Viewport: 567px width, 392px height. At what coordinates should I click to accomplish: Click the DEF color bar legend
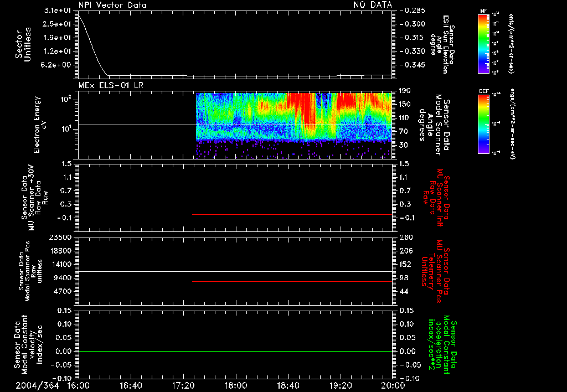(x=483, y=124)
